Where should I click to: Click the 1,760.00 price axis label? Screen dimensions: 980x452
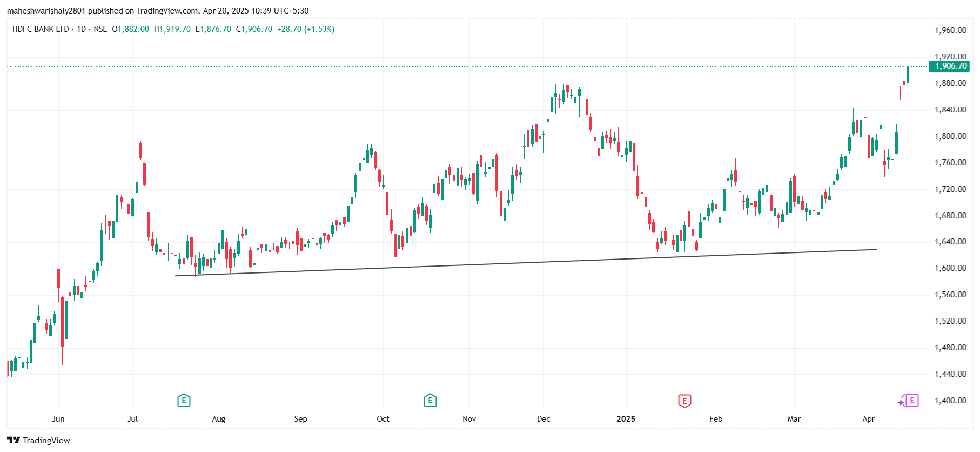[x=950, y=163]
